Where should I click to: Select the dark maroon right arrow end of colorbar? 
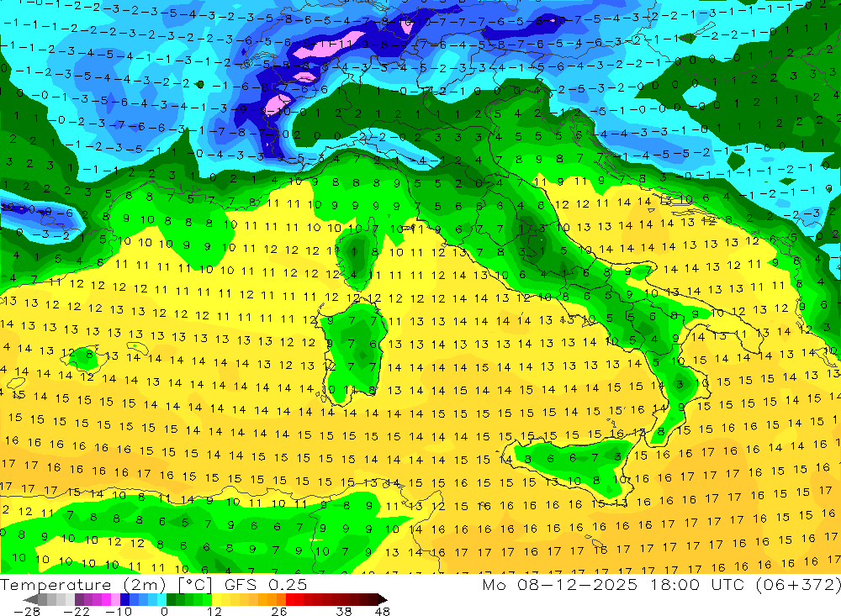tap(383, 599)
